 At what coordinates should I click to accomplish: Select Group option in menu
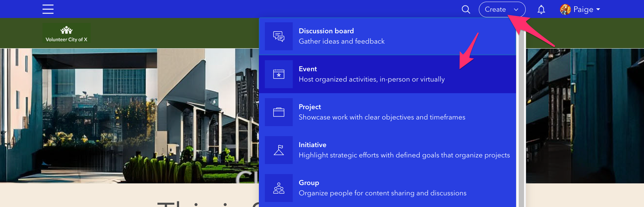(387, 188)
